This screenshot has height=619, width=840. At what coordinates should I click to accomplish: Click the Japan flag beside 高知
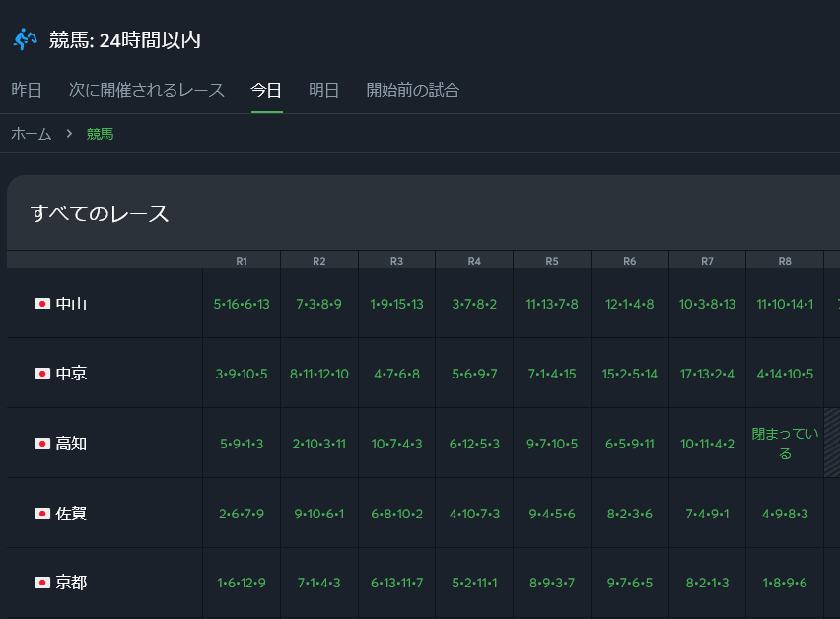tap(41, 444)
